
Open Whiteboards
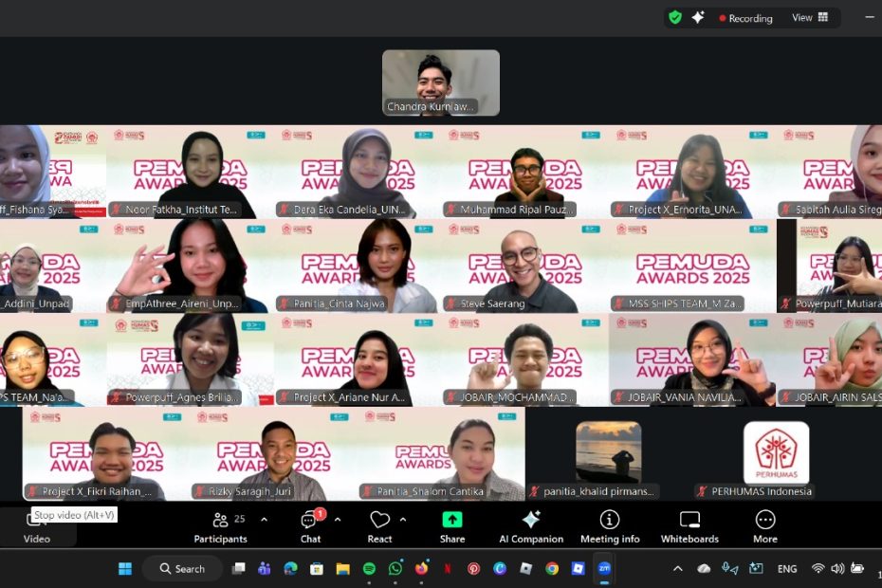[x=689, y=526]
